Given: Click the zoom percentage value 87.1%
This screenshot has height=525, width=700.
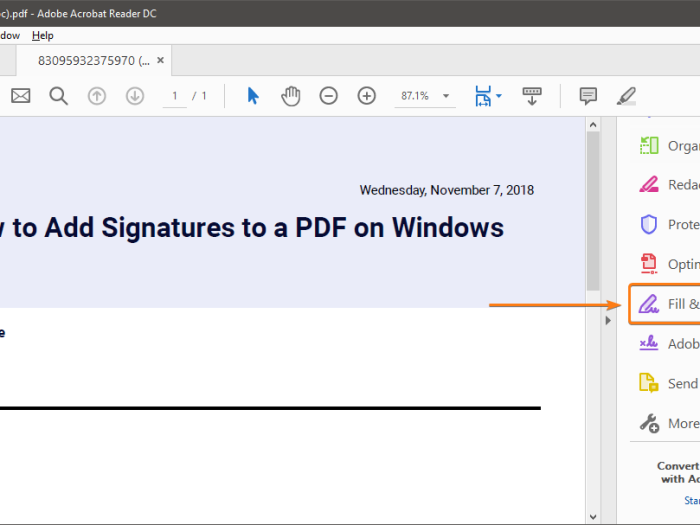Looking at the screenshot, I should [415, 96].
